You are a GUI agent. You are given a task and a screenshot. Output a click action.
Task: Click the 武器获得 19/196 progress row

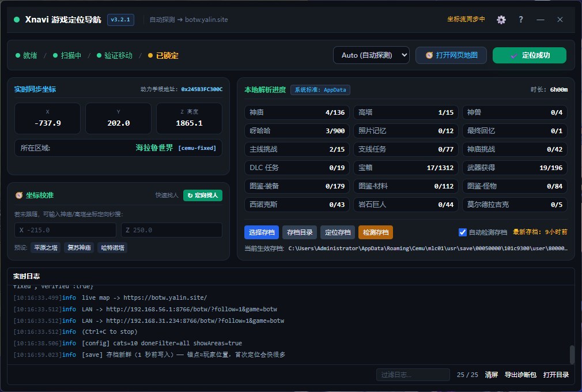515,168
